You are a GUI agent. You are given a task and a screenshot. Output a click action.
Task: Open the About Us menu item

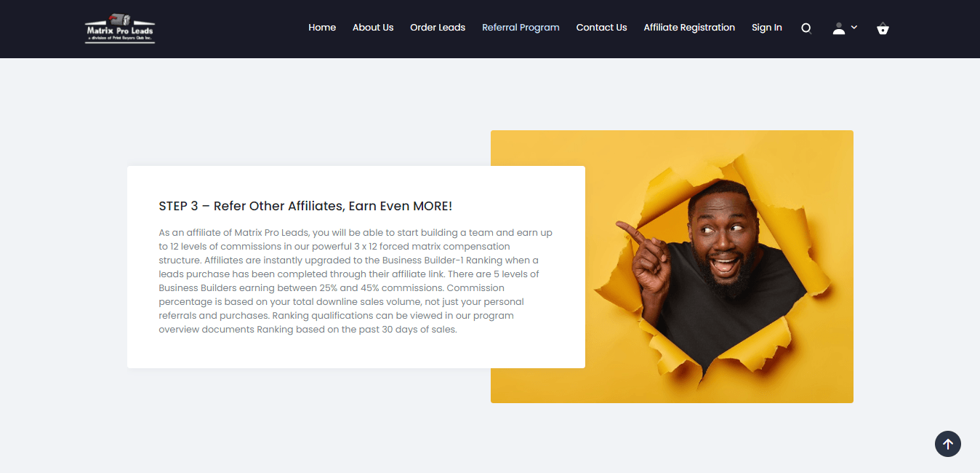pos(373,28)
